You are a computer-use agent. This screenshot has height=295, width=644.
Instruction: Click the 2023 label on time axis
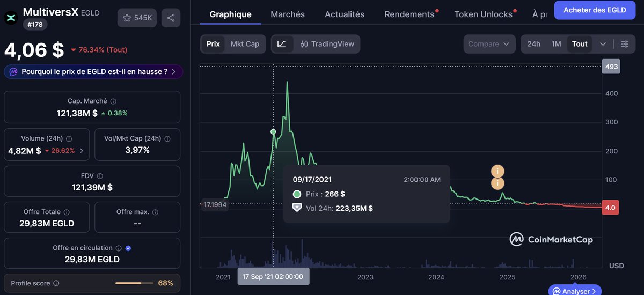click(365, 277)
